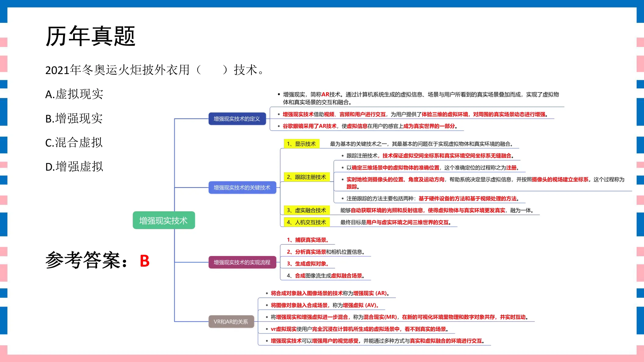Choose answer option B.增强现实
The image size is (644, 362).
[x=74, y=118]
